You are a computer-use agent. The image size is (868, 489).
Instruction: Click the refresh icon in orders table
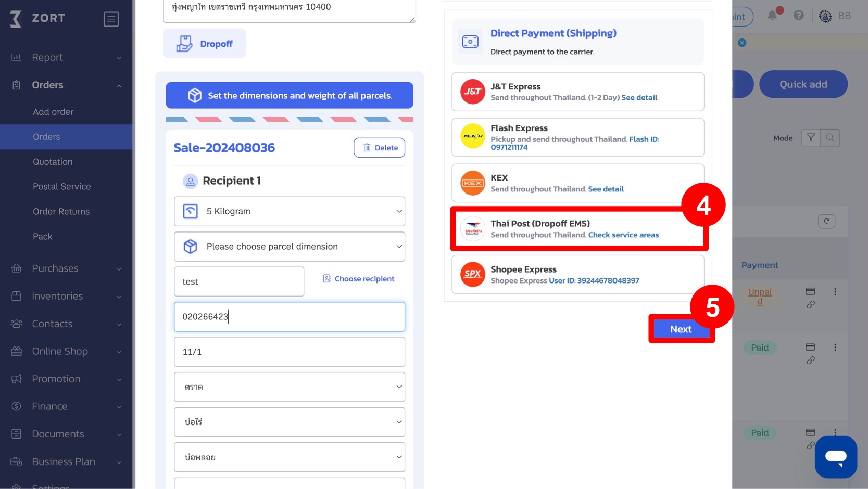(826, 221)
